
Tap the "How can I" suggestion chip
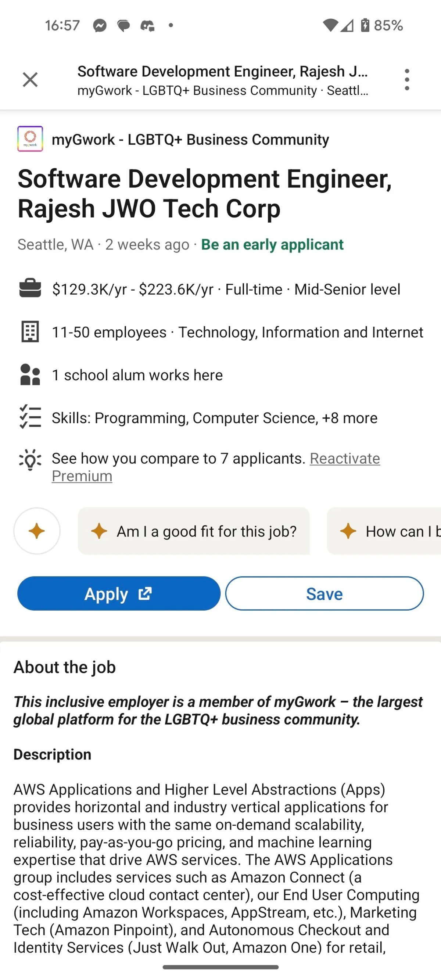pos(384,531)
